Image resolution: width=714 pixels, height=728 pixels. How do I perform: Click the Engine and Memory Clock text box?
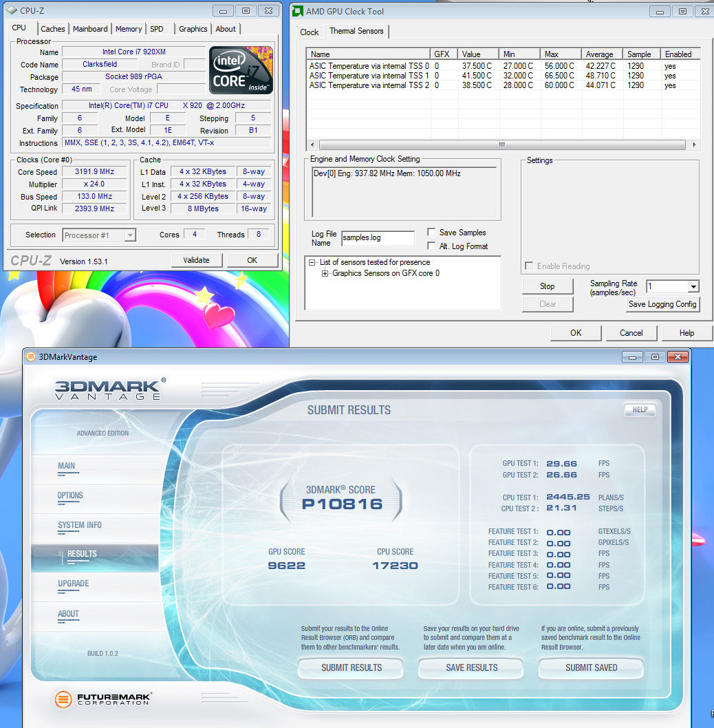404,192
